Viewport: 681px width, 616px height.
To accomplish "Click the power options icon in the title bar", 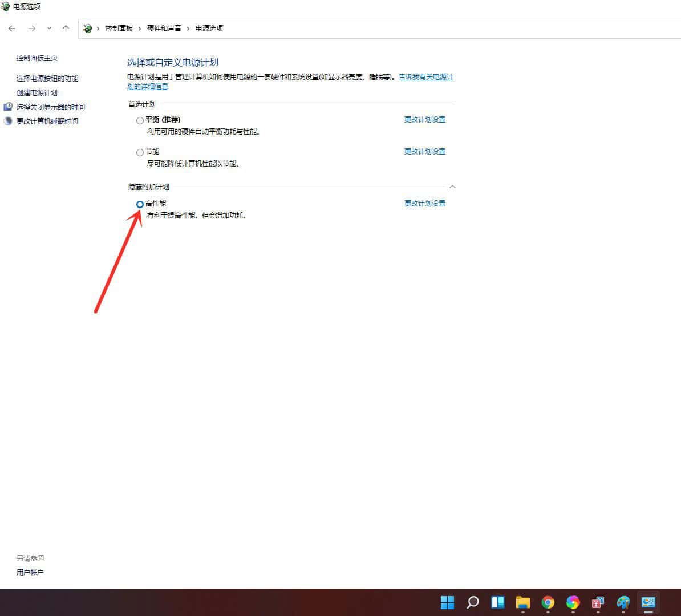I will (6, 6).
